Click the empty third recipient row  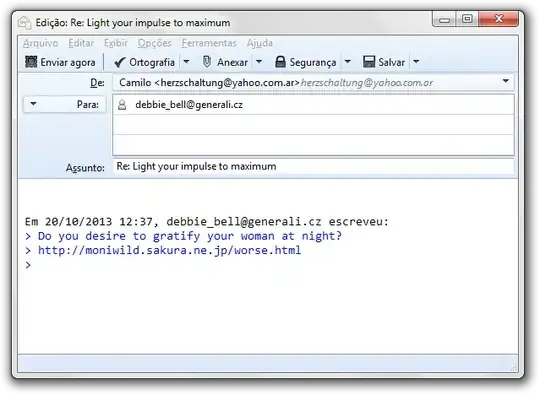click(x=313, y=145)
